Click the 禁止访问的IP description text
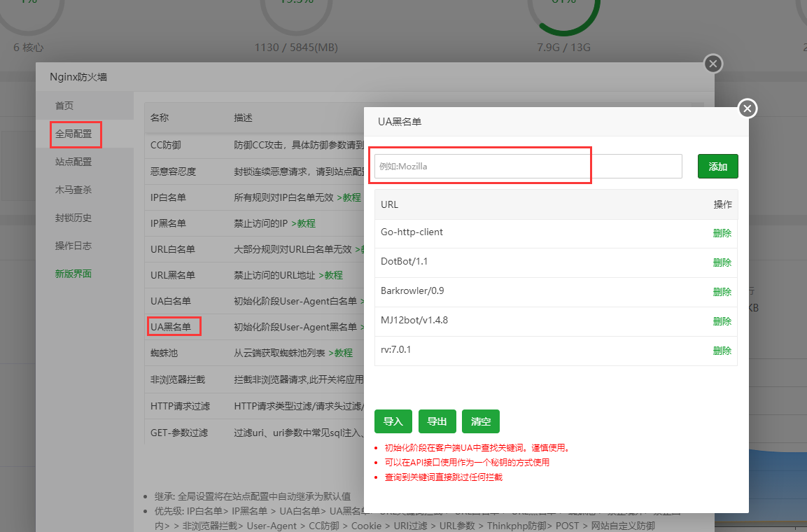This screenshot has height=532, width=807. pyautogui.click(x=261, y=223)
